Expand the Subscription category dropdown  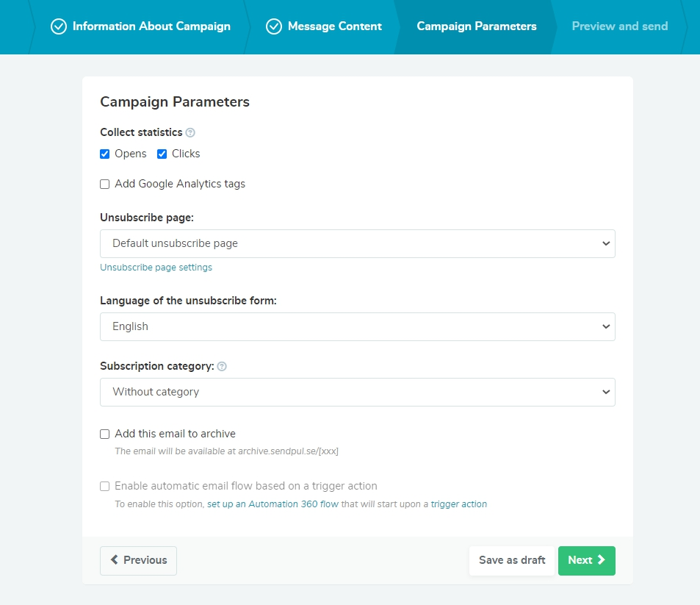pos(357,392)
